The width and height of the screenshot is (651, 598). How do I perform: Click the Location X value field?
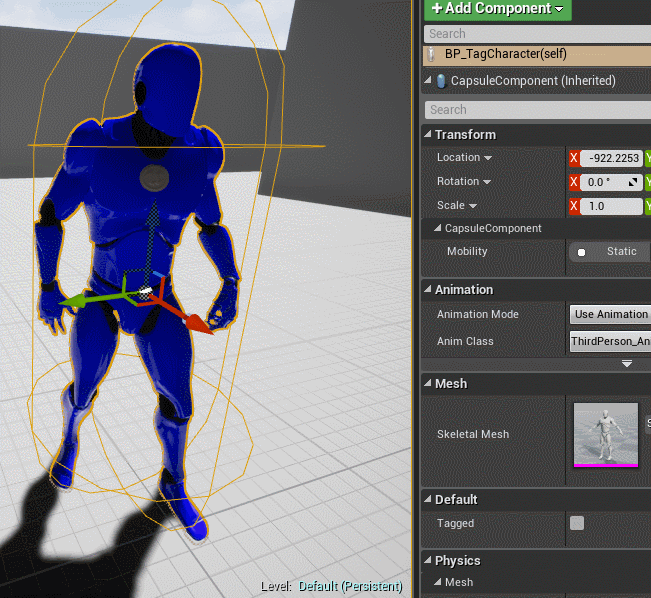[613, 158]
